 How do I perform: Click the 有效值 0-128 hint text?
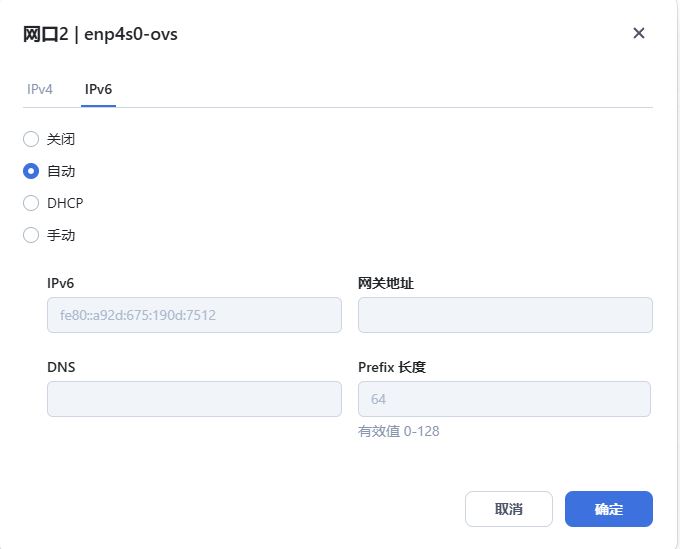tap(399, 431)
